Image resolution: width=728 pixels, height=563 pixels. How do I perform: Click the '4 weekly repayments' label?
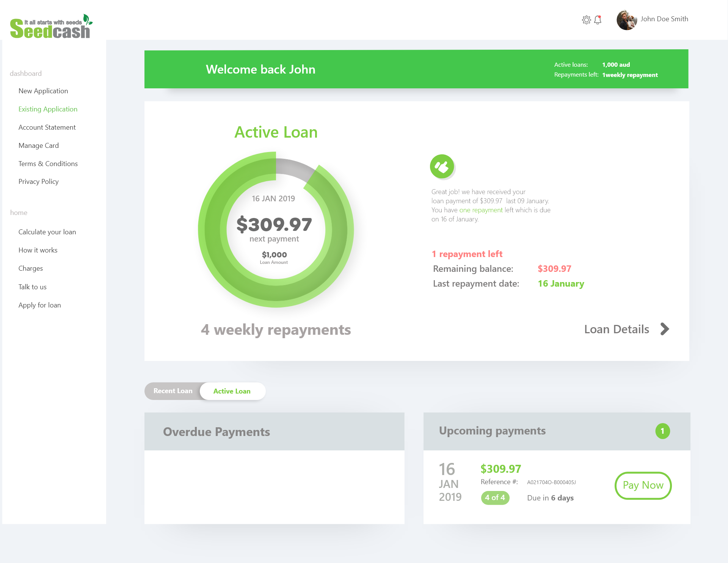[276, 330]
